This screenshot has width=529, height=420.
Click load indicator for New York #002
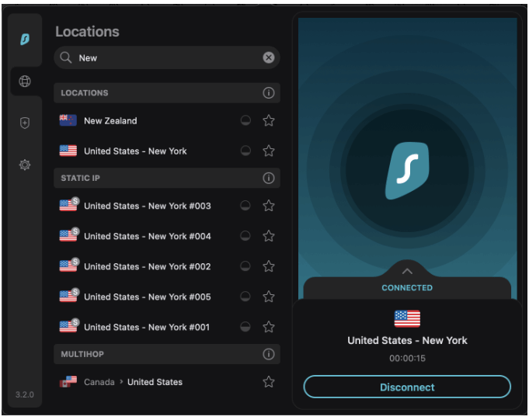click(245, 266)
